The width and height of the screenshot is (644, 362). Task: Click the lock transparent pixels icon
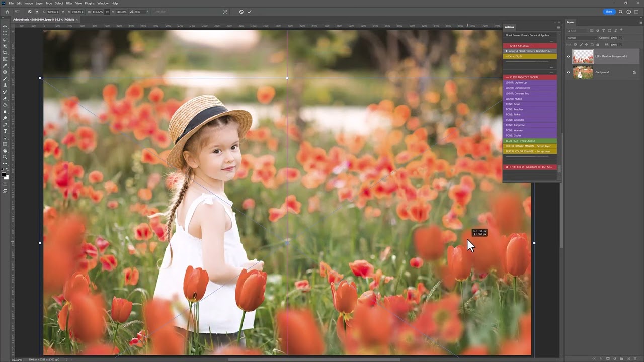pyautogui.click(x=576, y=44)
